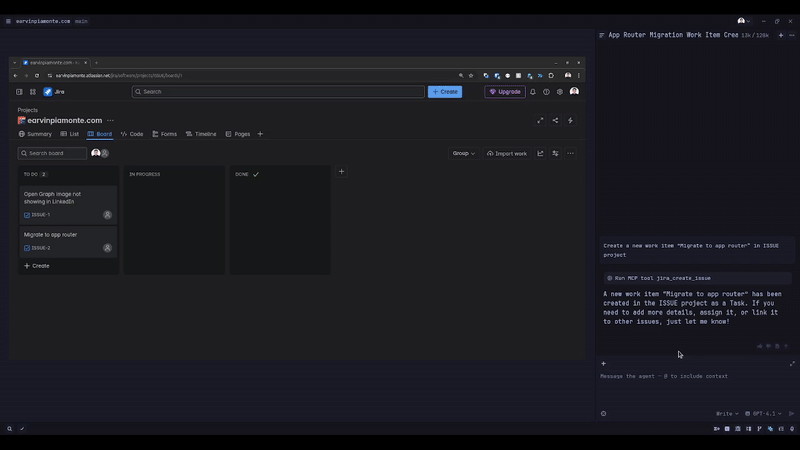Send the agent message arrow
Screen dimensions: 800x450
point(791,414)
